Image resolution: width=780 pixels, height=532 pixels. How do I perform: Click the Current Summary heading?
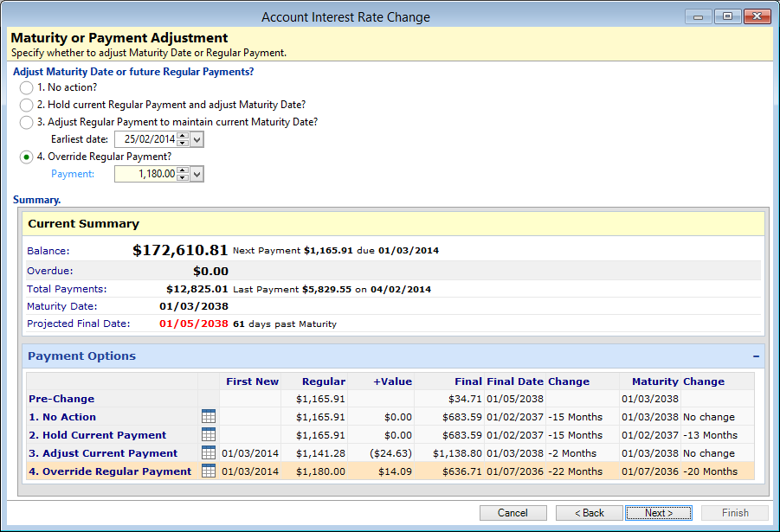coord(84,224)
